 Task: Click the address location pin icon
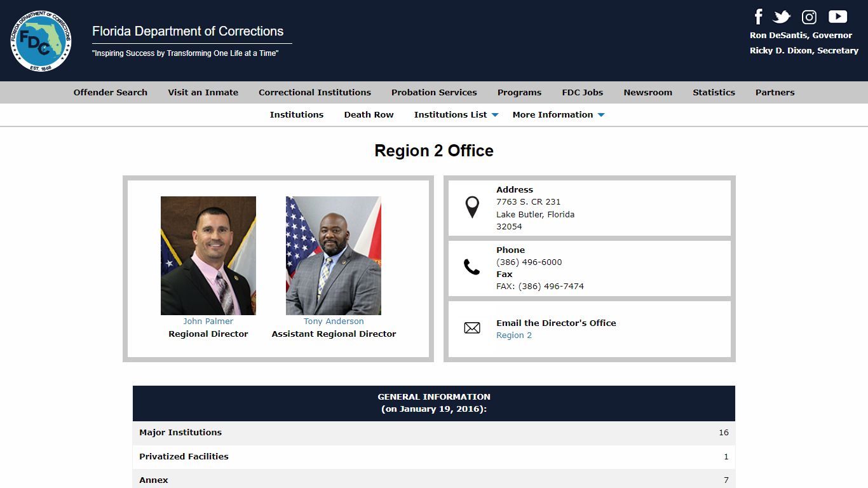tap(472, 207)
